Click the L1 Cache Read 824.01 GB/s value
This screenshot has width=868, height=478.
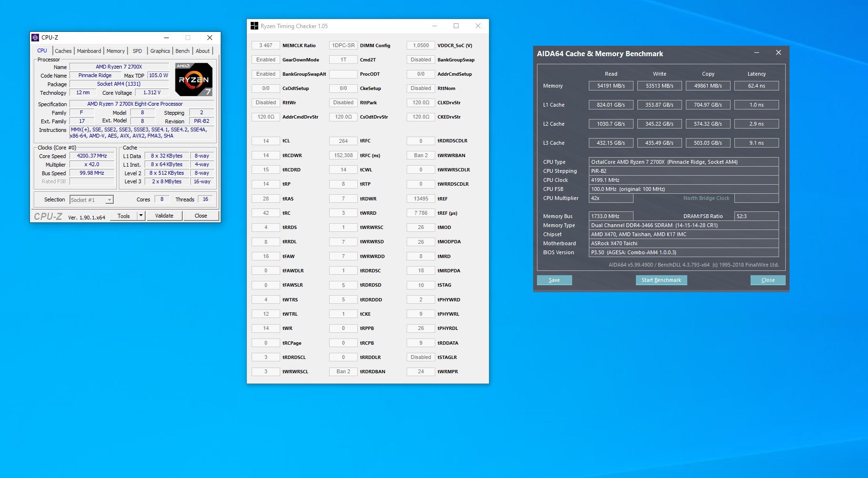pos(611,105)
